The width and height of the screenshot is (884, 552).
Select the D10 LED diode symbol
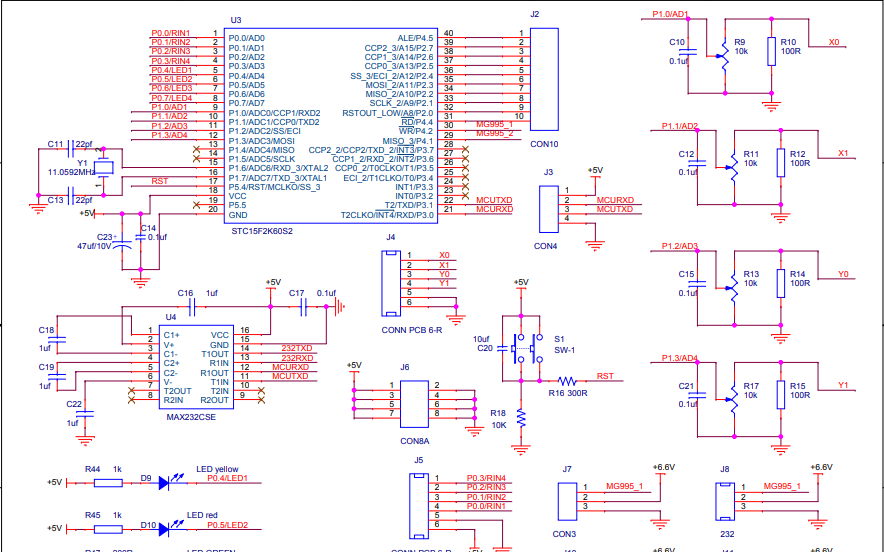pyautogui.click(x=164, y=529)
